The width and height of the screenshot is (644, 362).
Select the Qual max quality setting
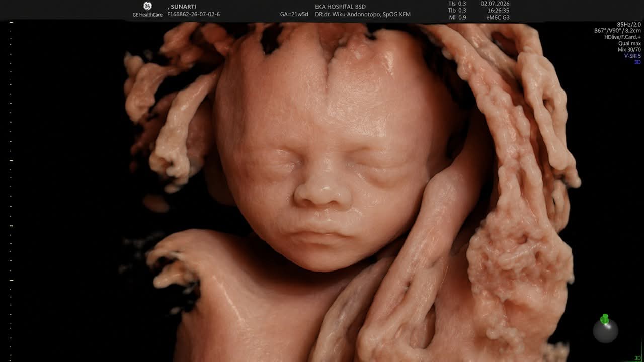point(629,43)
